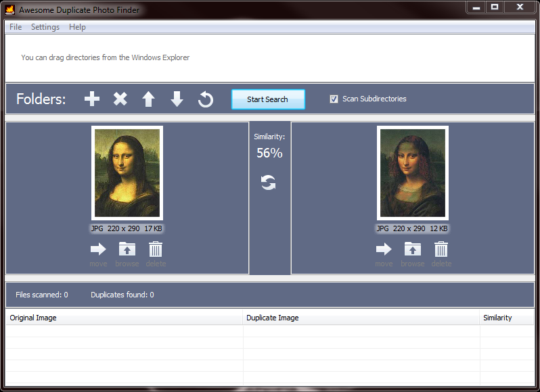Click the 'Files scanned: 0' status text
540x392 pixels.
click(42, 295)
